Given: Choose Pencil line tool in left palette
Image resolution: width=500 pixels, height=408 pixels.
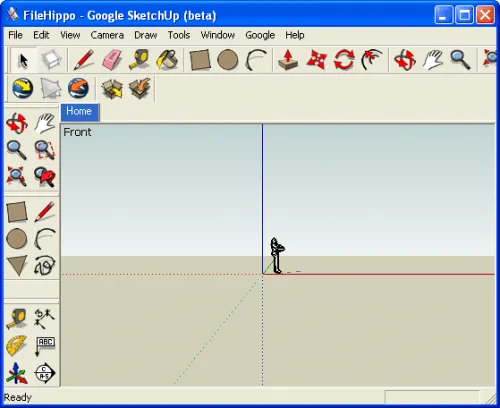Looking at the screenshot, I should pyautogui.click(x=45, y=212).
